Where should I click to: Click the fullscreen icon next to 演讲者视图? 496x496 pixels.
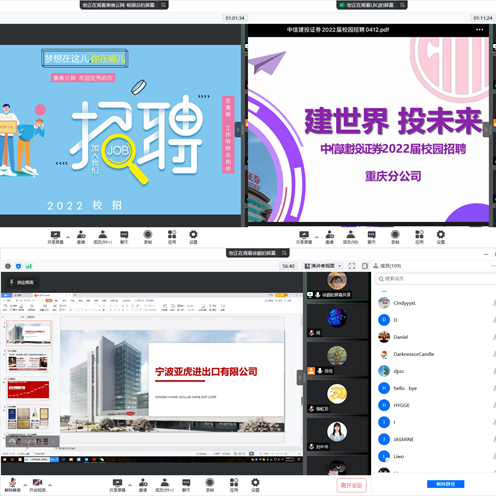[352, 266]
